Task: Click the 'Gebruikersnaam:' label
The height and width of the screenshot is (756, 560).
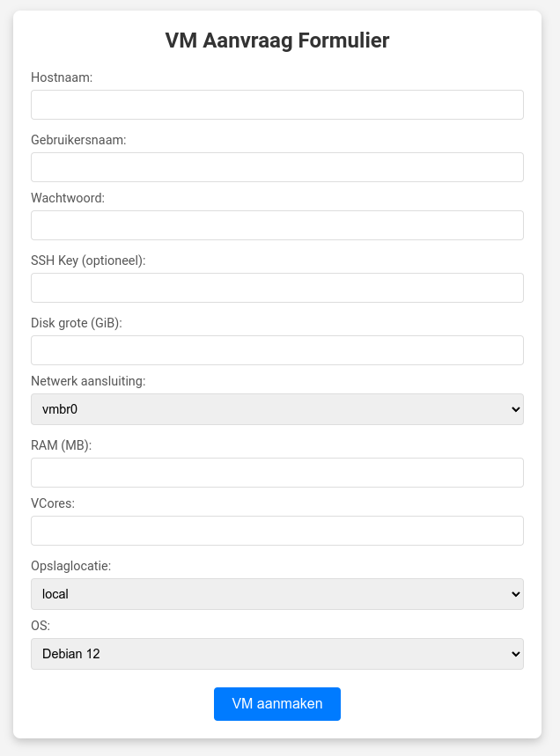Action: point(78,140)
